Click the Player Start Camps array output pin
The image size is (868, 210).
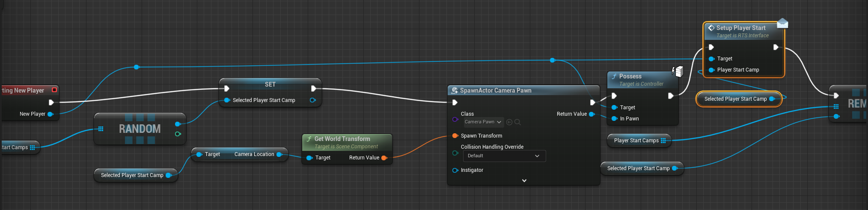(x=663, y=141)
